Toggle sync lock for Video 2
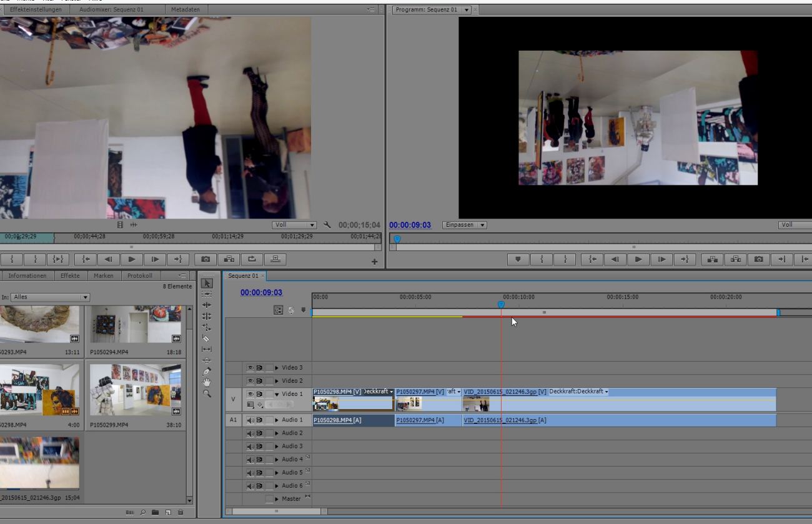The height and width of the screenshot is (524, 812). (x=259, y=381)
